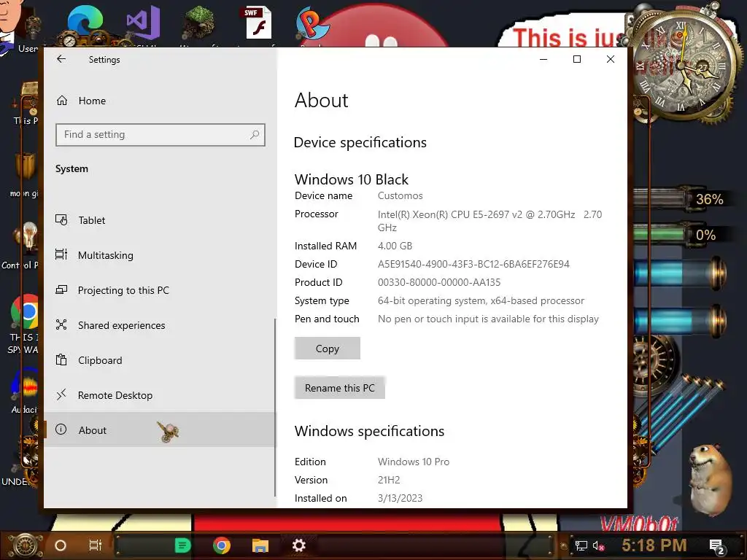The image size is (747, 560).
Task: Click the Find a setting search box
Action: [x=160, y=135]
